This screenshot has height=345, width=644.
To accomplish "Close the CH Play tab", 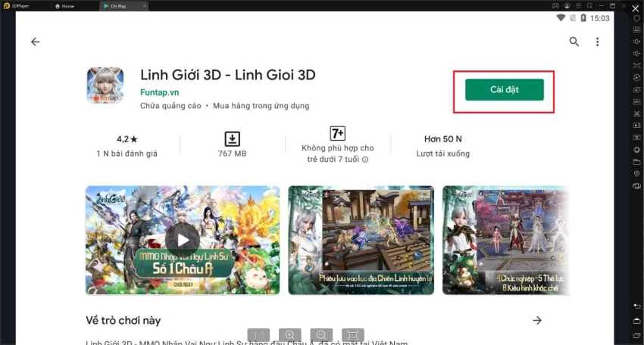I will (x=144, y=6).
